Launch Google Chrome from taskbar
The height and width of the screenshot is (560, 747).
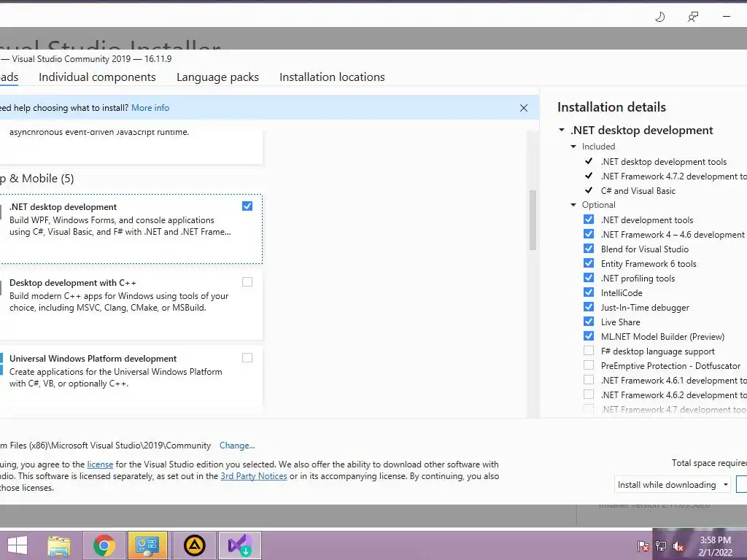[104, 545]
